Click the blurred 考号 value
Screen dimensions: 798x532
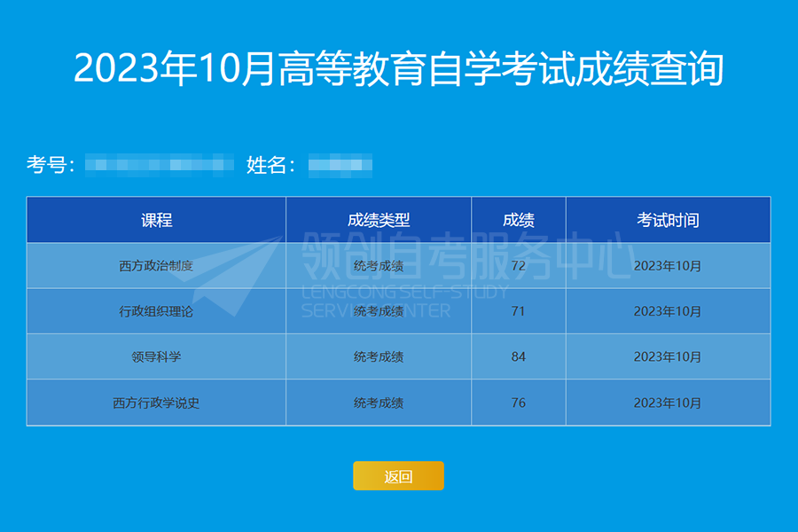pos(160,165)
